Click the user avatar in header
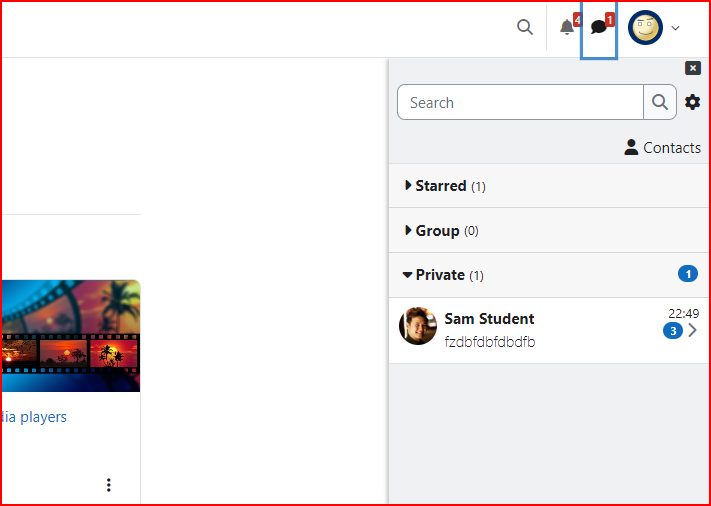 coord(645,28)
